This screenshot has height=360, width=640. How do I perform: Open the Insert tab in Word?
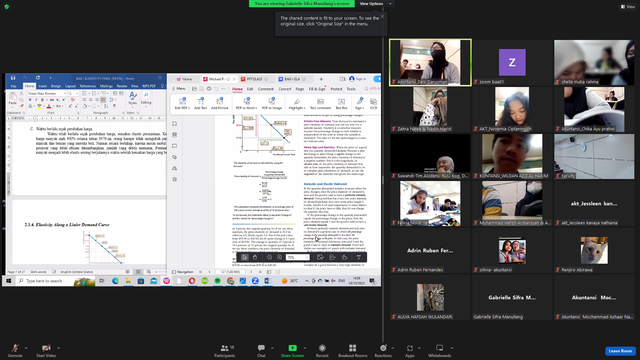[x=42, y=86]
